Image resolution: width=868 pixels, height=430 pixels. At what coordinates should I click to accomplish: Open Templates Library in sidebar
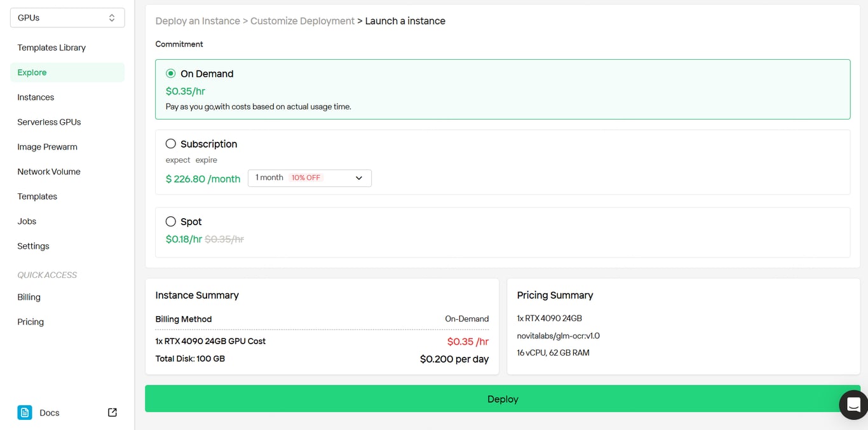[51, 48]
